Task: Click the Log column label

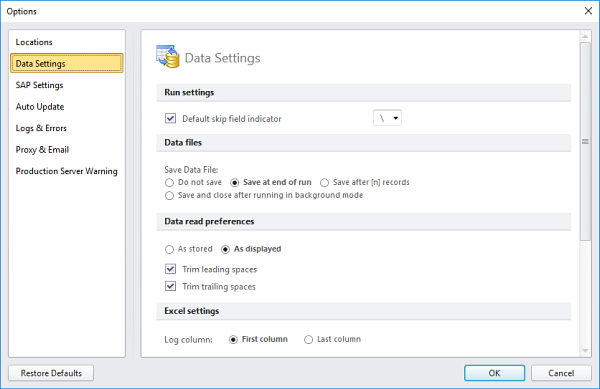Action: (x=188, y=340)
